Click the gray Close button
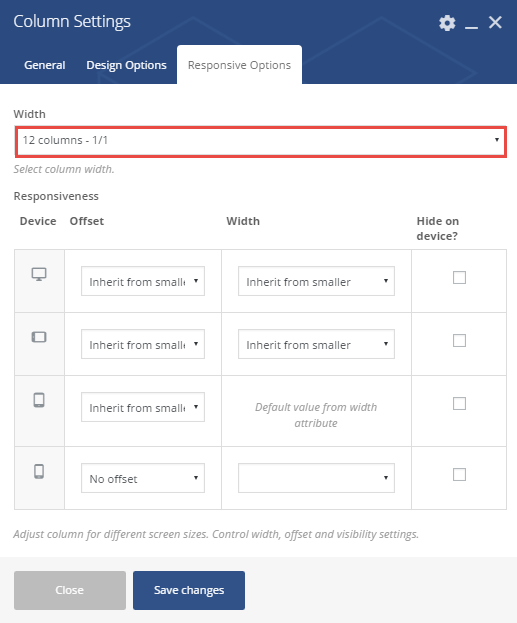The image size is (517, 623). tap(70, 590)
